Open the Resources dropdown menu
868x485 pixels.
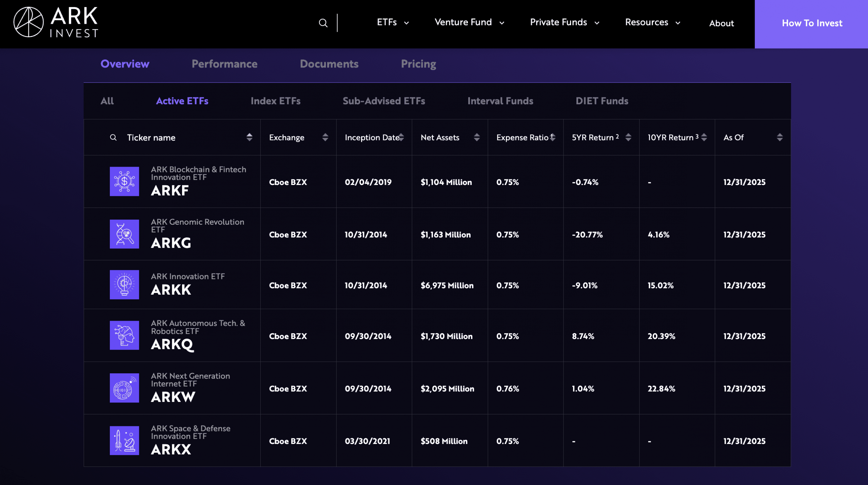click(x=652, y=22)
